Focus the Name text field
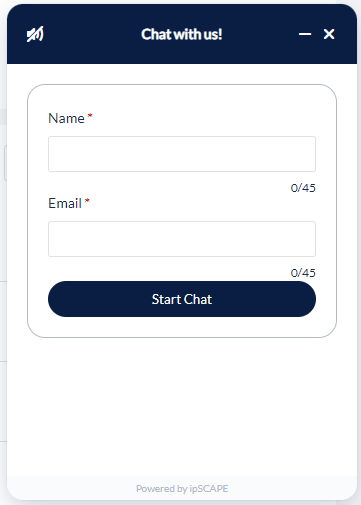 182,154
